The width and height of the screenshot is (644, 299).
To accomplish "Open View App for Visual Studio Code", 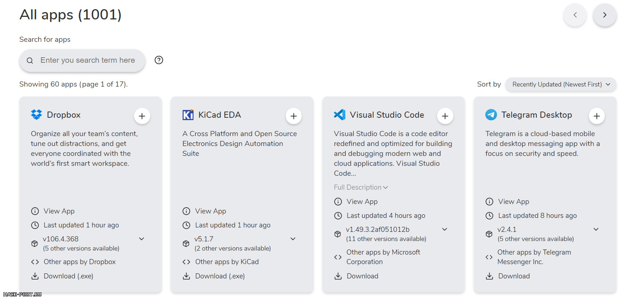I will click(362, 201).
